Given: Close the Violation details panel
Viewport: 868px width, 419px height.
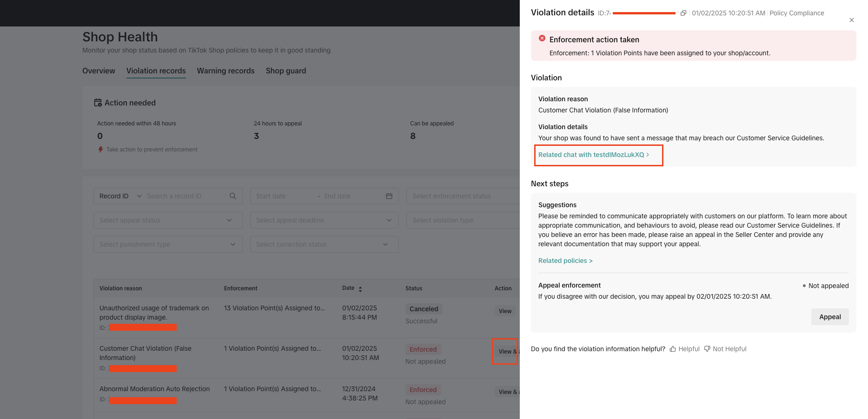Looking at the screenshot, I should 851,20.
